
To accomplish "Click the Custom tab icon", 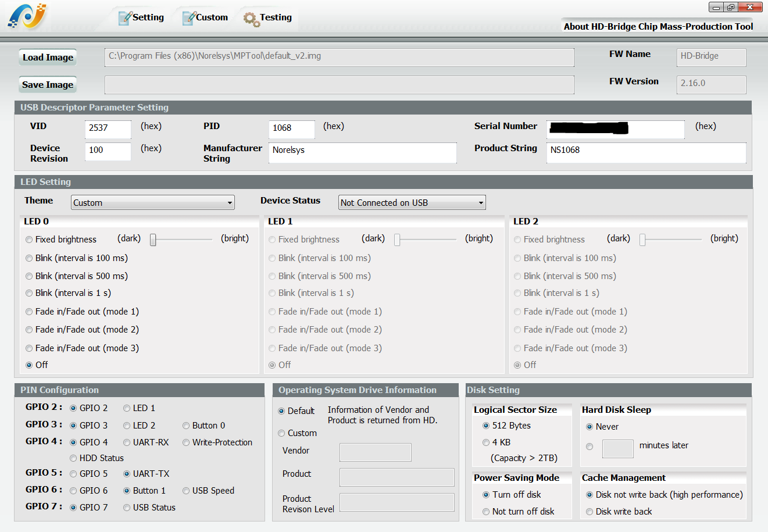I will (188, 18).
